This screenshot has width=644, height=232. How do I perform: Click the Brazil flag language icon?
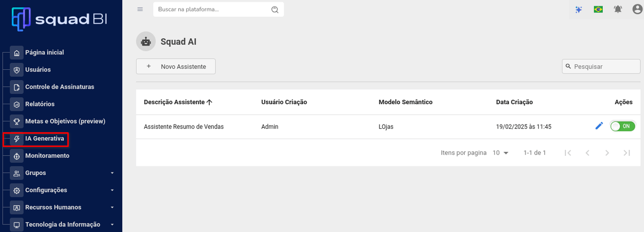coord(598,10)
